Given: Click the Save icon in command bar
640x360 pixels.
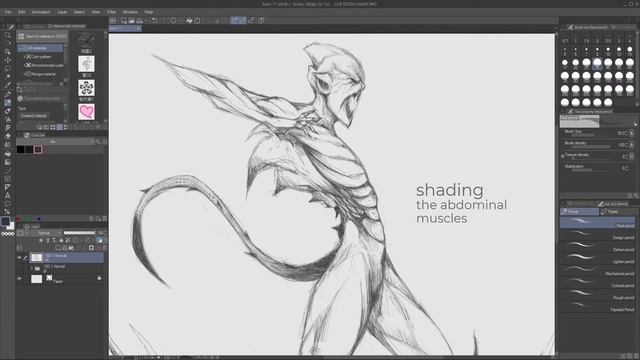Looking at the screenshot, I should (140, 20).
